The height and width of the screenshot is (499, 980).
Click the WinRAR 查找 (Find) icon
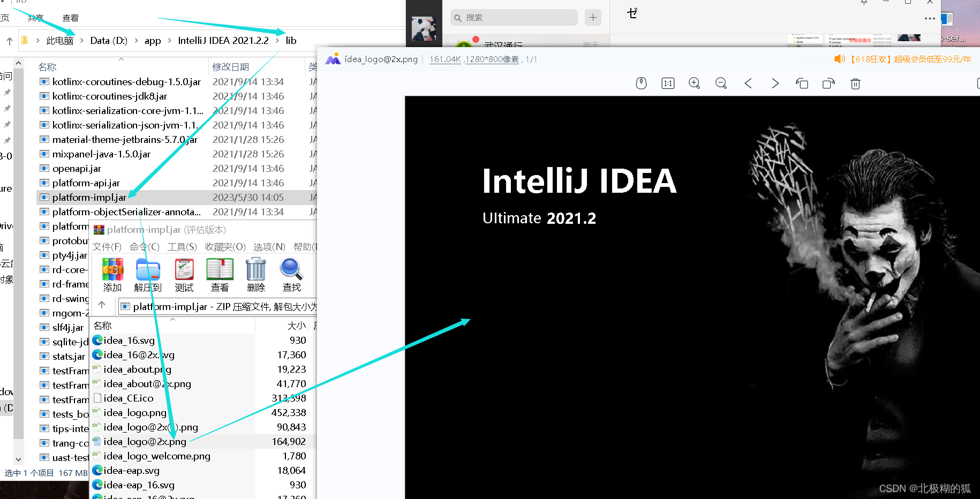[291, 275]
